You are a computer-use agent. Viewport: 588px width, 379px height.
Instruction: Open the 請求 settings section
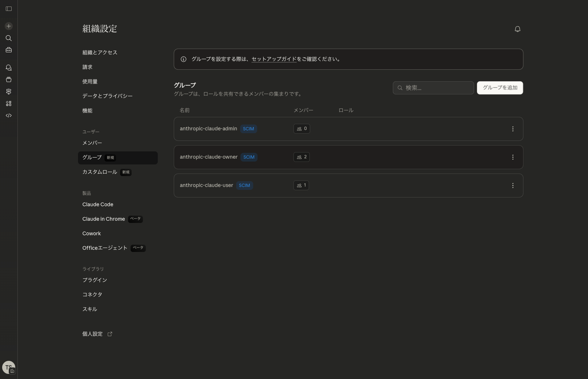[87, 67]
